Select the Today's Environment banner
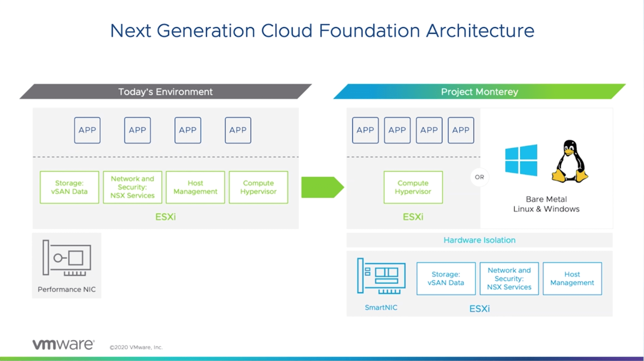Screen dimensions: 644x361 (166, 91)
